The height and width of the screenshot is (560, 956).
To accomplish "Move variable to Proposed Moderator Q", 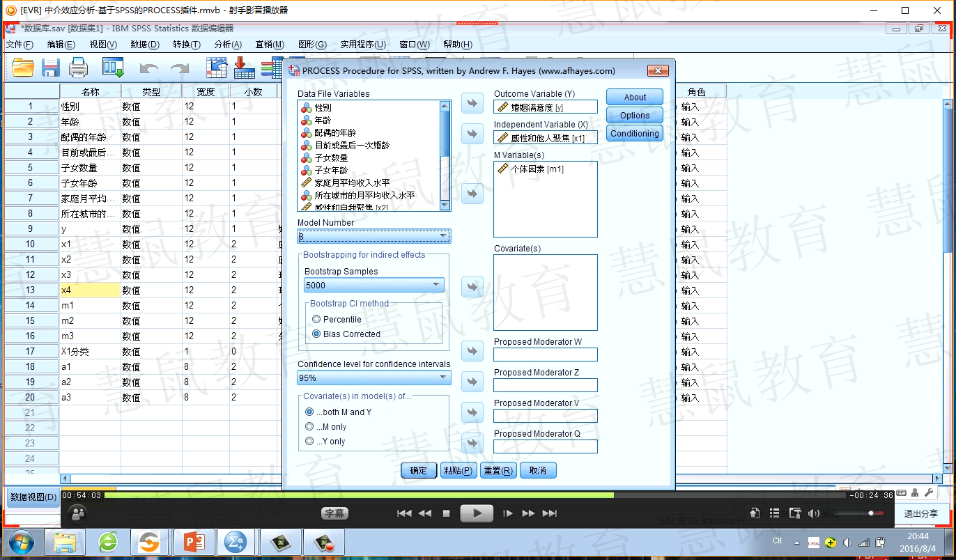I will point(472,443).
